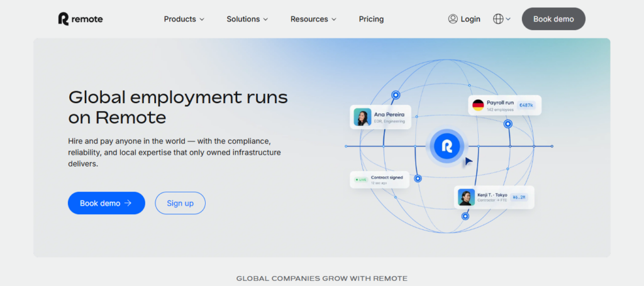Click the €487k payroll amount badge

click(526, 105)
